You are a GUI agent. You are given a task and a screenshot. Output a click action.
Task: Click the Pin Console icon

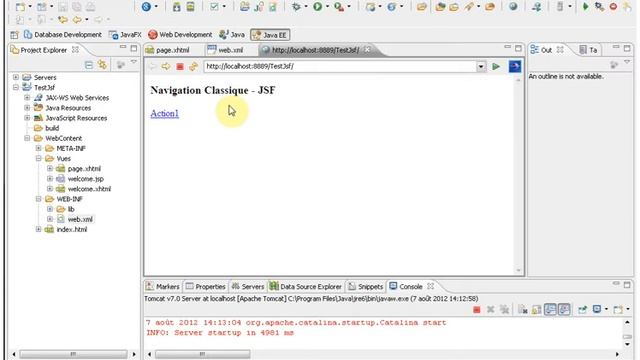pos(582,310)
